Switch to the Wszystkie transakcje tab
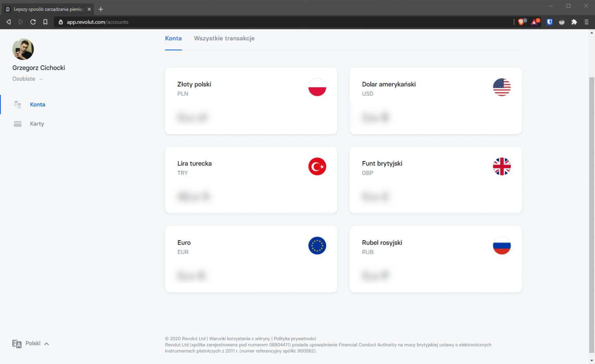Screen dimensions: 595x364 224,38
